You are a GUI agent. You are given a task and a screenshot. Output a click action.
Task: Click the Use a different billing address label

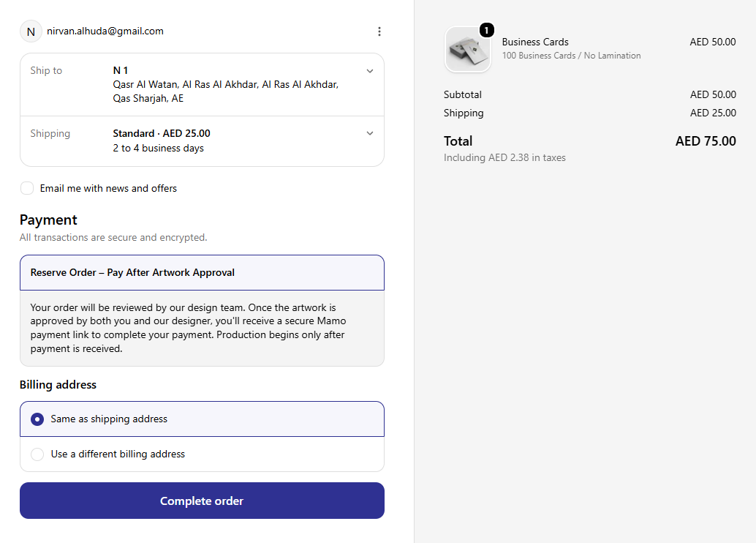[118, 454]
